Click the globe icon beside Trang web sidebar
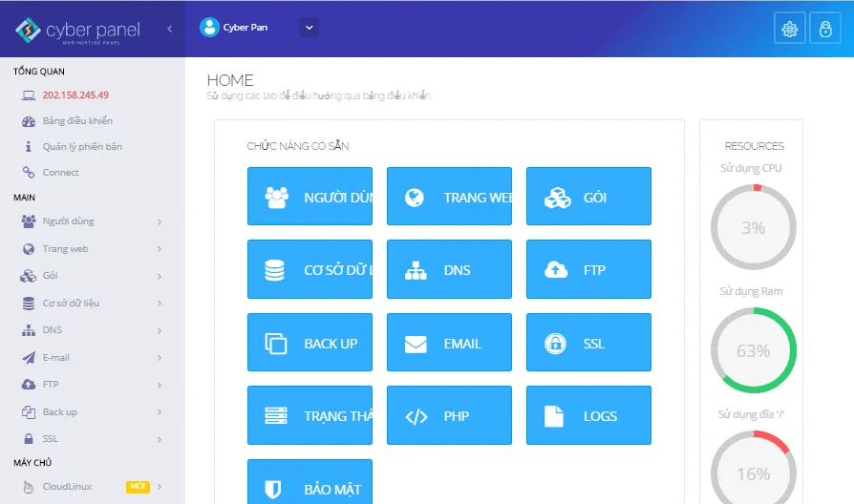This screenshot has width=854, height=504. pos(29,249)
